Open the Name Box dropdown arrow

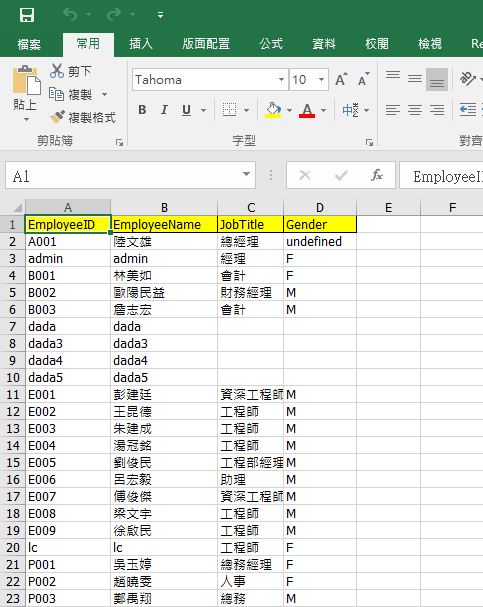(x=247, y=175)
